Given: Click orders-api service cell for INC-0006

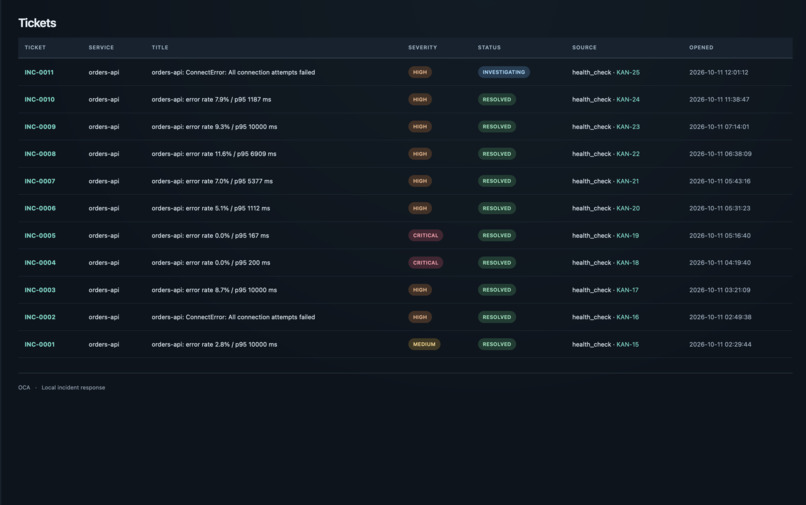Looking at the screenshot, I should [x=104, y=208].
